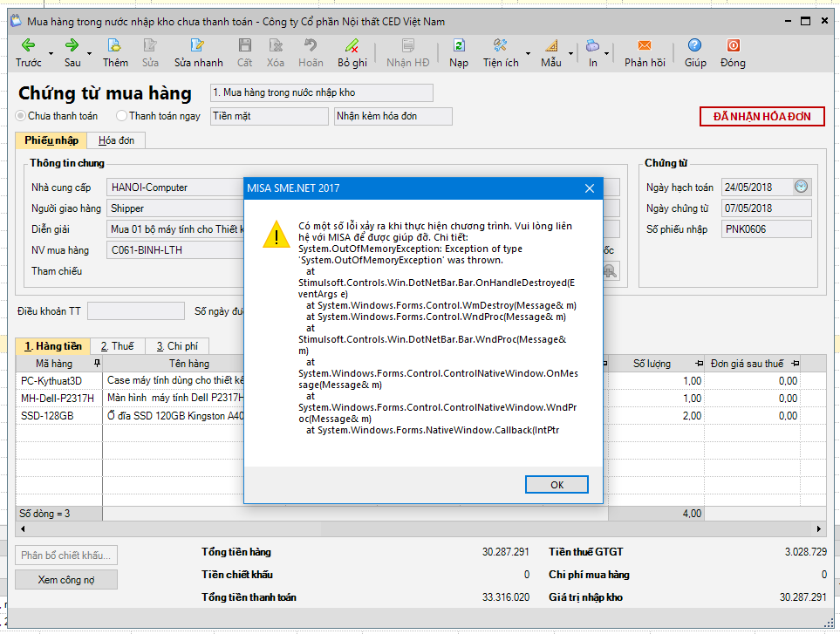Go to next voucher with Sau arrow
This screenshot has width=840, height=634.
pos(72,45)
